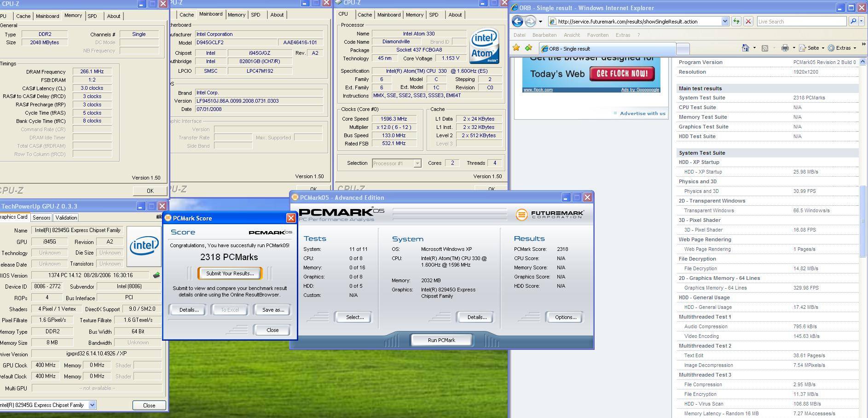Click the Core Speed 1596.3 MHz value
This screenshot has height=418, width=868.
tap(393, 119)
